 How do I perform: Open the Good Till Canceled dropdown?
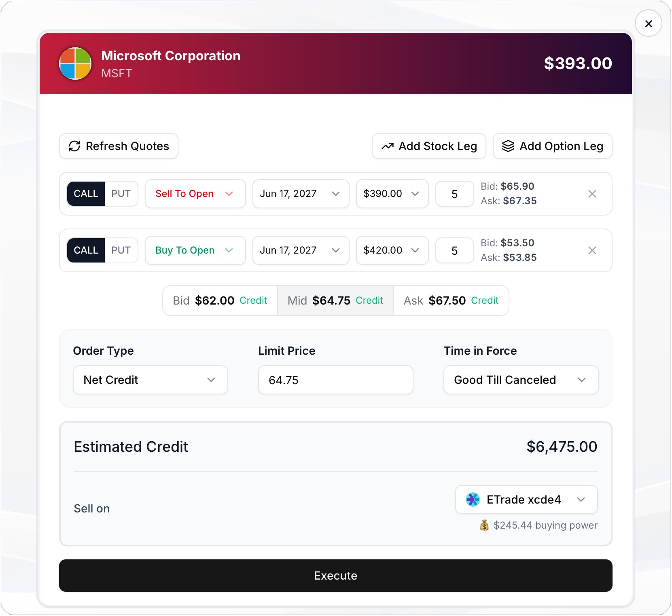[520, 380]
